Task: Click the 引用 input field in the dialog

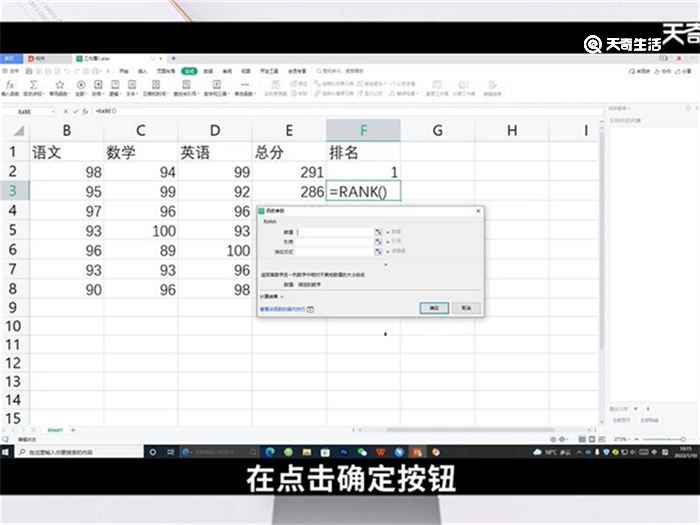Action: pyautogui.click(x=335, y=242)
